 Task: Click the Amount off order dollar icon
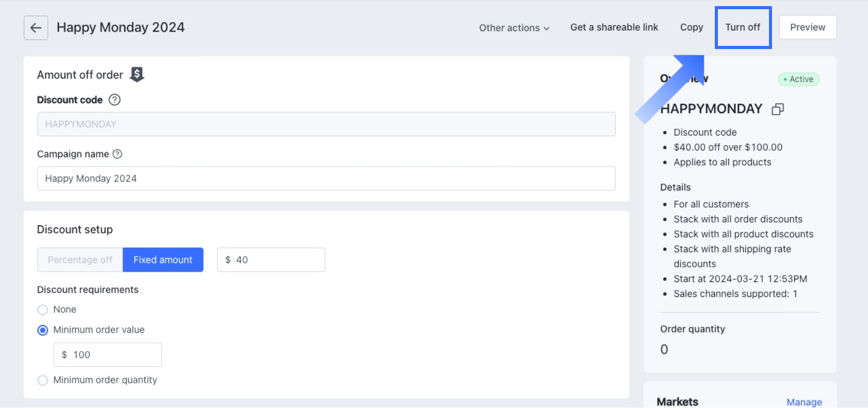tap(137, 75)
